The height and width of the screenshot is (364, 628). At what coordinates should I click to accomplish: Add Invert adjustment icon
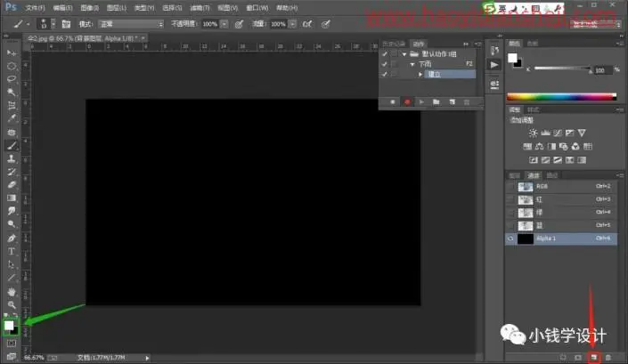533,160
